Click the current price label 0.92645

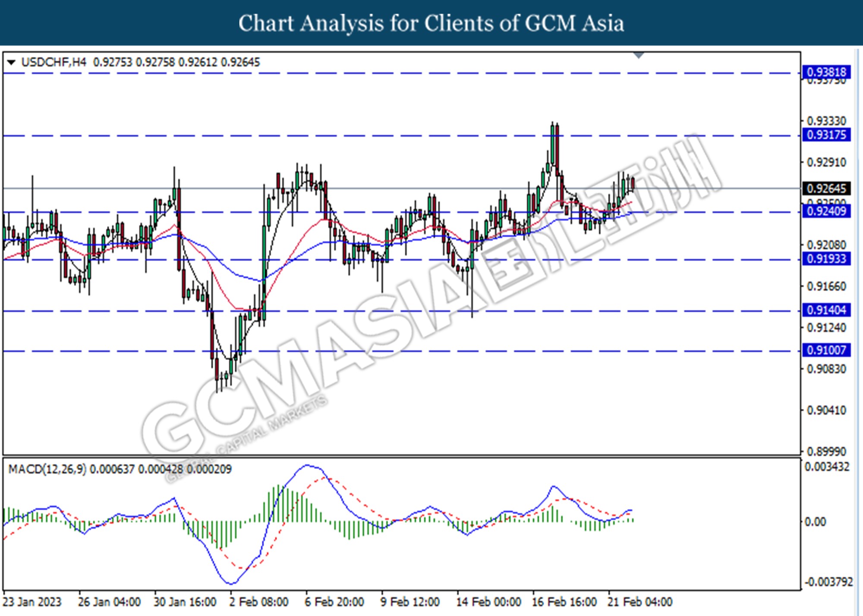(826, 189)
